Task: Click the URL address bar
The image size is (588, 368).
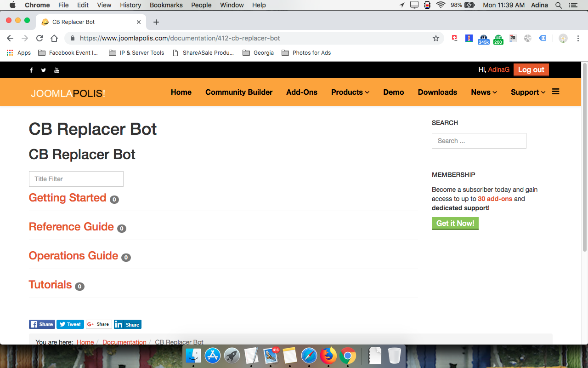Action: (254, 38)
